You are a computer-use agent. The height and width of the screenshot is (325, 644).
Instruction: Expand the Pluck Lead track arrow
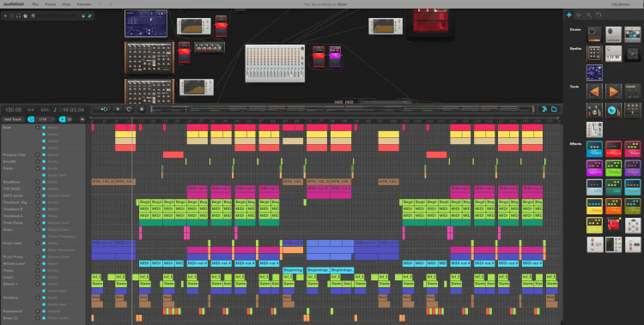(38, 243)
